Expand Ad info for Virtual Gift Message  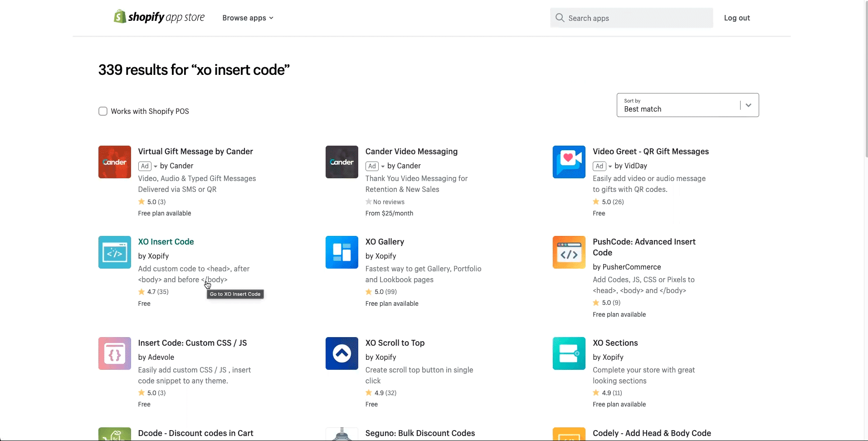pos(148,166)
